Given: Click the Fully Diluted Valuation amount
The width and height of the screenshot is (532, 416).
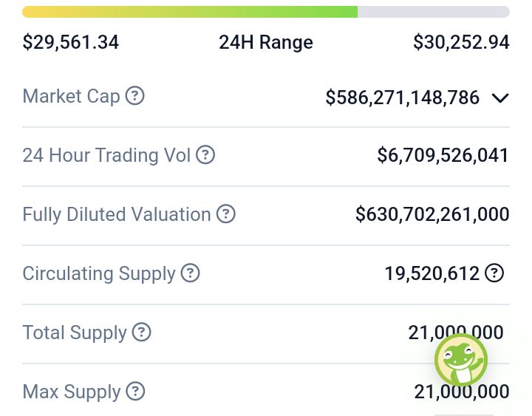Looking at the screenshot, I should 432,214.
